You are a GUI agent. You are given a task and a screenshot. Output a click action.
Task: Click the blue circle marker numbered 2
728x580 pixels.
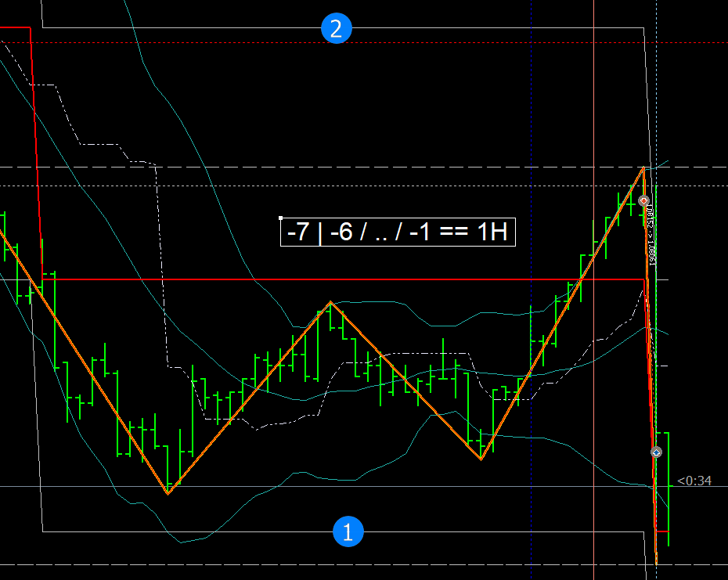[x=337, y=30]
